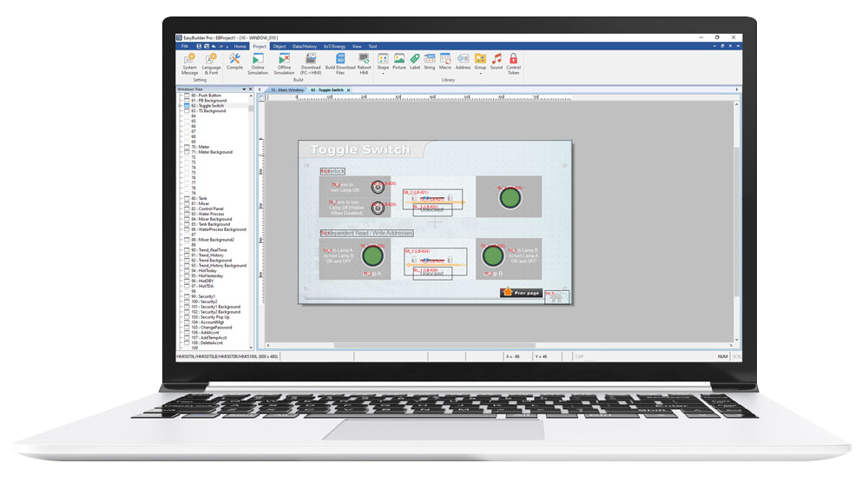Open the File menu

tap(185, 47)
